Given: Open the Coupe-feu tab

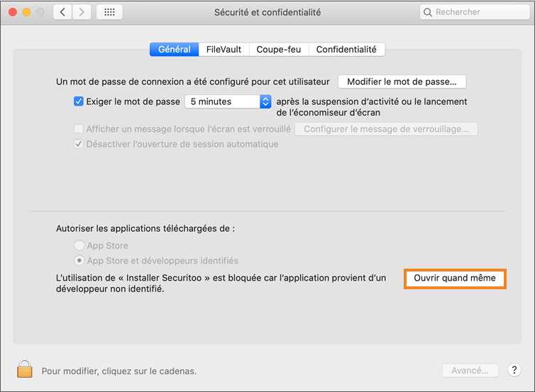Looking at the screenshot, I should 279,50.
